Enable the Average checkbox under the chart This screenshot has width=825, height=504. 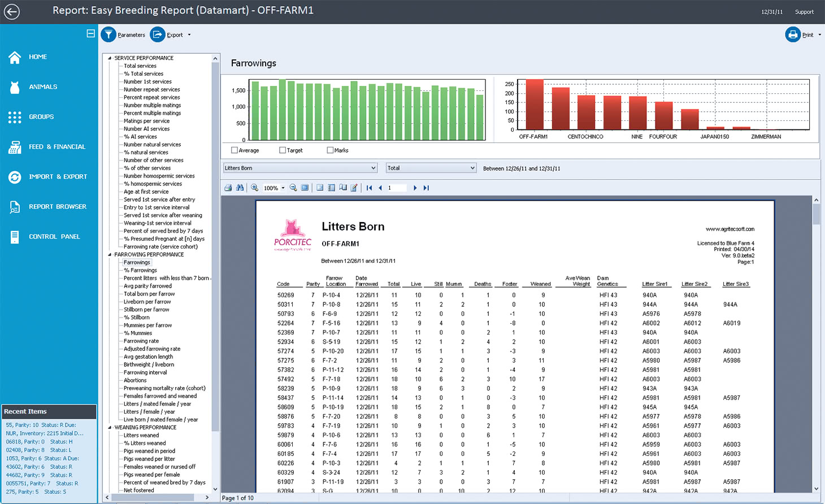tap(234, 150)
